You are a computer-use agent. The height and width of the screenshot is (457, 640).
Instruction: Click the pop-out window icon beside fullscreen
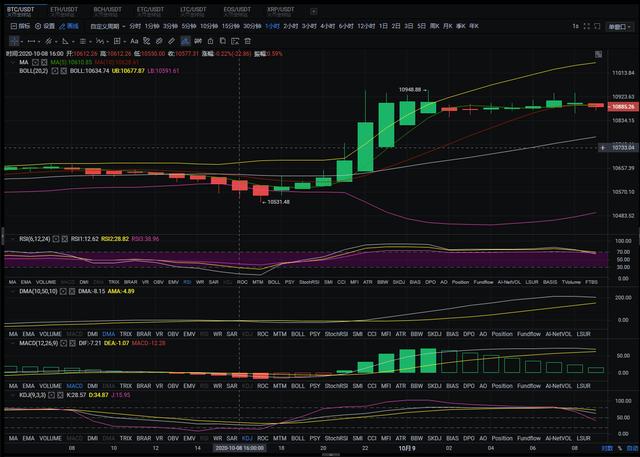click(597, 26)
